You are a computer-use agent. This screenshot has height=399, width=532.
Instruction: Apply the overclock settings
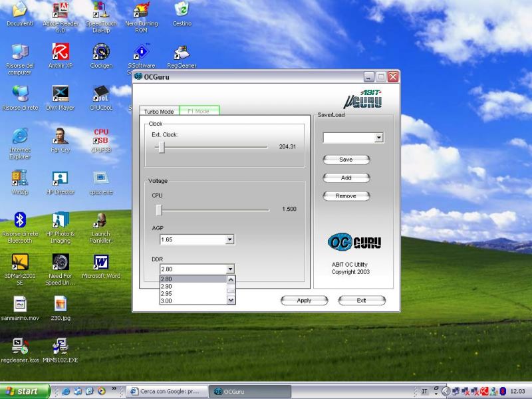(304, 301)
